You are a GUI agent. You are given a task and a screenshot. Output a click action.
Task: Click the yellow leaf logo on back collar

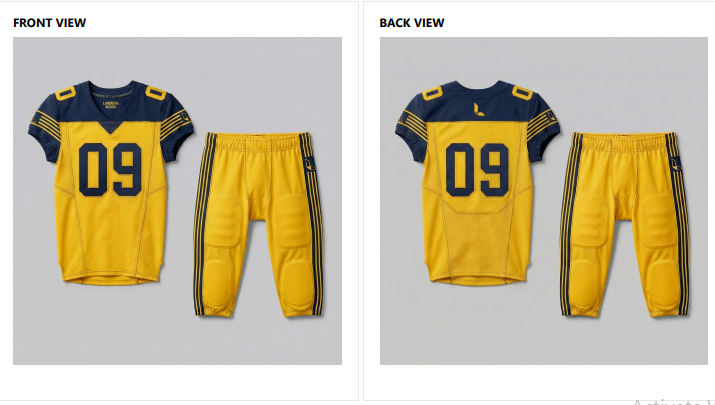point(478,109)
